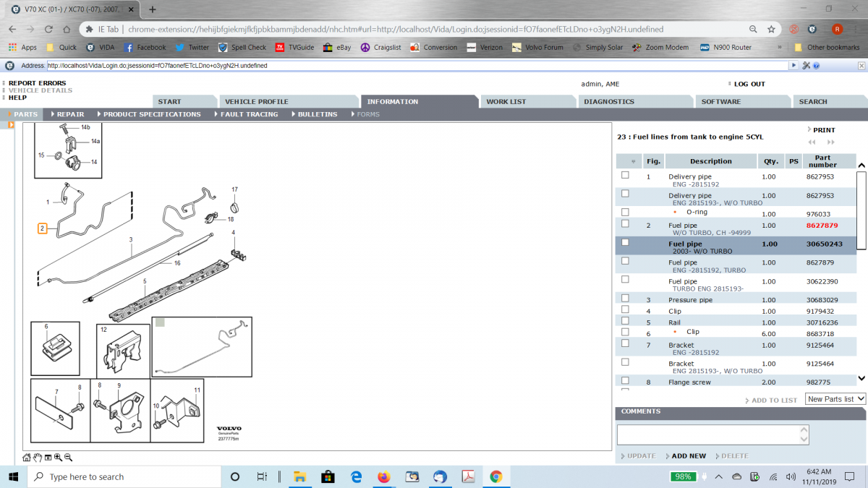Select checkbox for Flange screw row
Viewport: 868px width, 488px height.
coord(625,380)
